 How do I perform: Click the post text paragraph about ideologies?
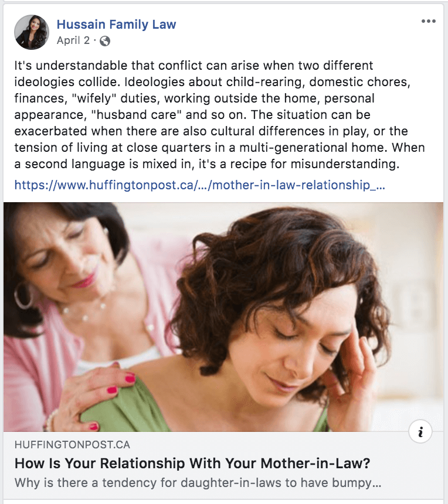[x=220, y=115]
